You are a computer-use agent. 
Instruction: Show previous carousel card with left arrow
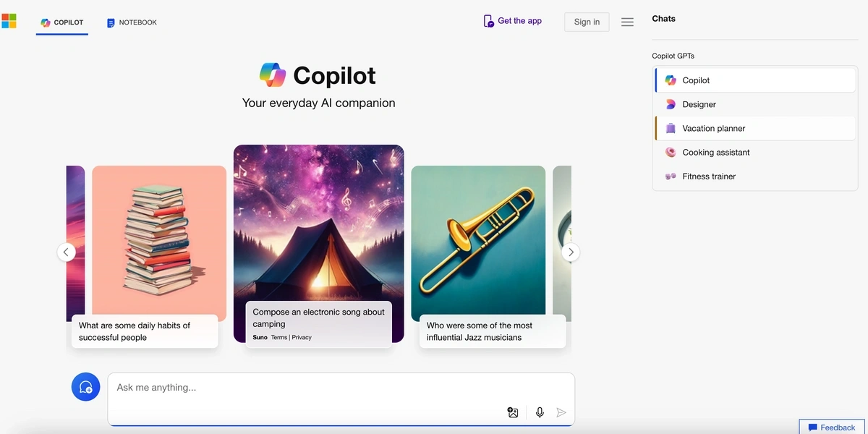66,252
